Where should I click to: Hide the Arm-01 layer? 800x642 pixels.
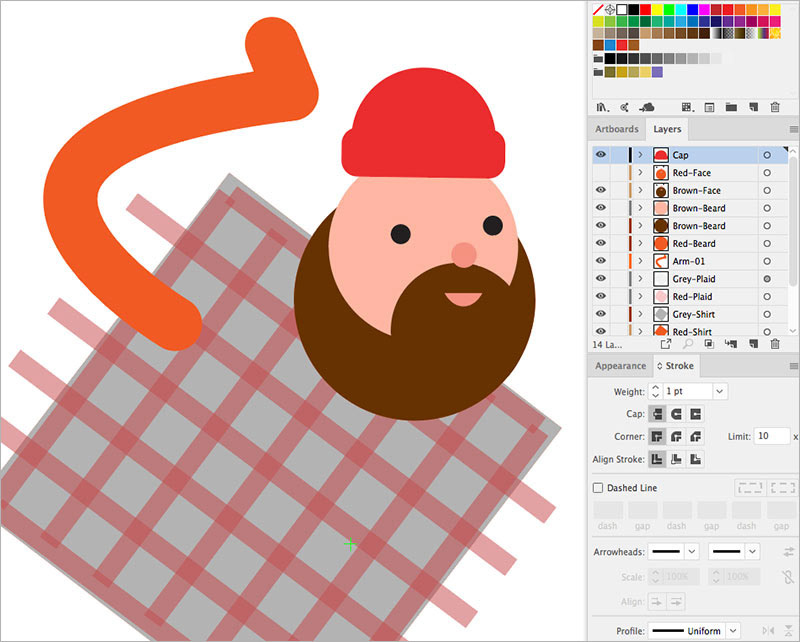point(601,261)
